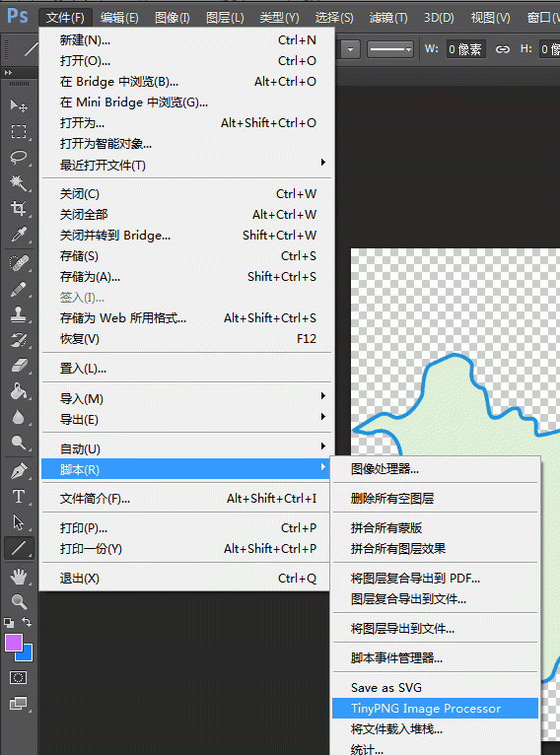Choose 打开(O)... from File menu
The width and height of the screenshot is (560, 755).
click(x=185, y=61)
